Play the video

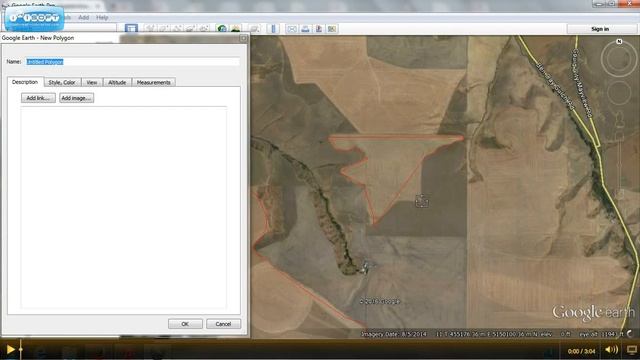pos(10,349)
